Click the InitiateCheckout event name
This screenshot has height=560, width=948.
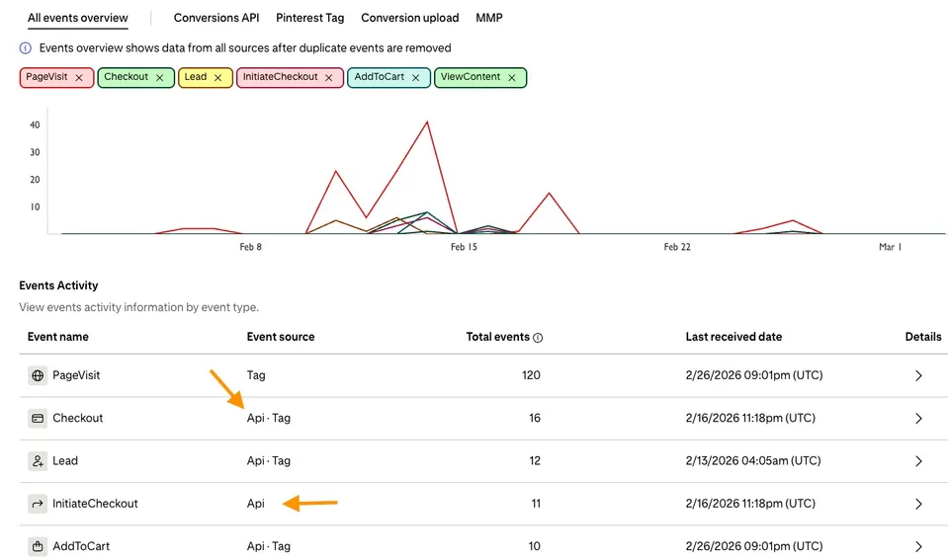pos(95,504)
